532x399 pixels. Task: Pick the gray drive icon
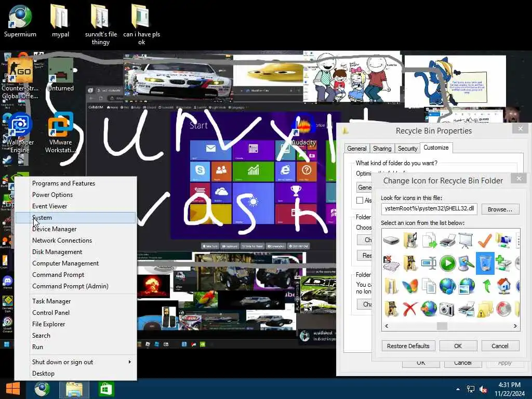[391, 240]
